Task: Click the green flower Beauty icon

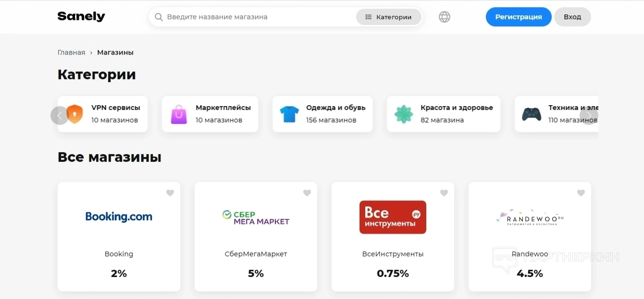Action: (x=404, y=114)
